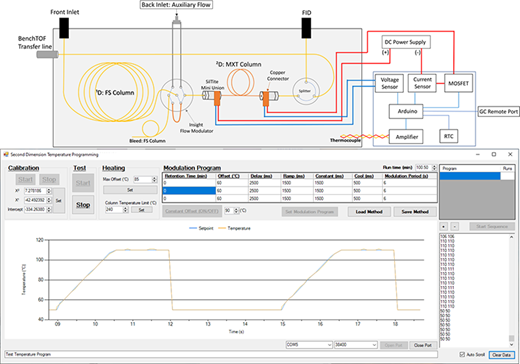Click the Front Inlet icon
This screenshot has height=364, width=520.
coord(64,28)
